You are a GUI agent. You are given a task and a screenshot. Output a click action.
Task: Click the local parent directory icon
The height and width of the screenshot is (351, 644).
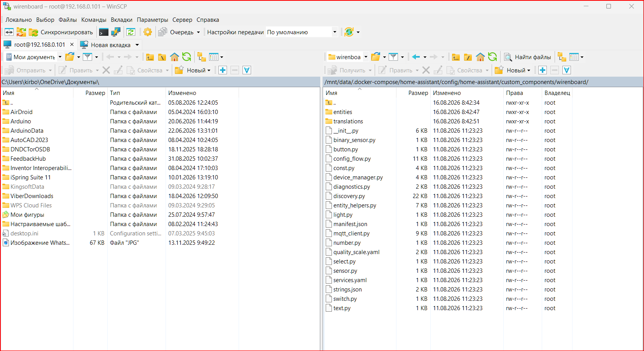tap(150, 57)
